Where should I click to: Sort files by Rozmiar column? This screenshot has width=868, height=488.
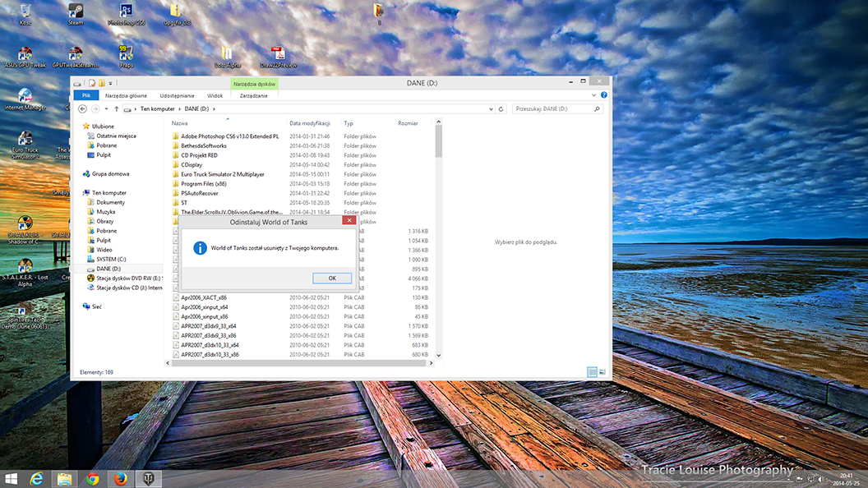pyautogui.click(x=408, y=123)
